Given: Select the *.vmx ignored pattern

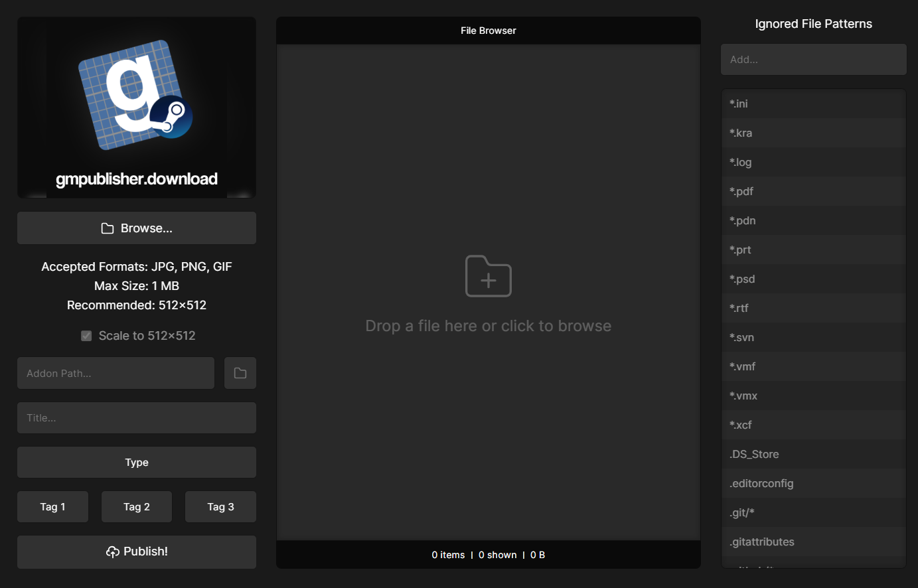Looking at the screenshot, I should [x=814, y=396].
